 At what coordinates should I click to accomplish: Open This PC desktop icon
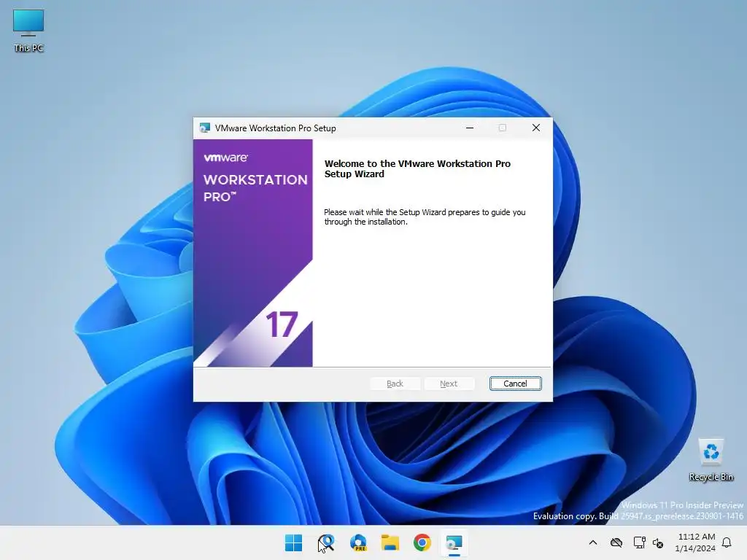[28, 31]
